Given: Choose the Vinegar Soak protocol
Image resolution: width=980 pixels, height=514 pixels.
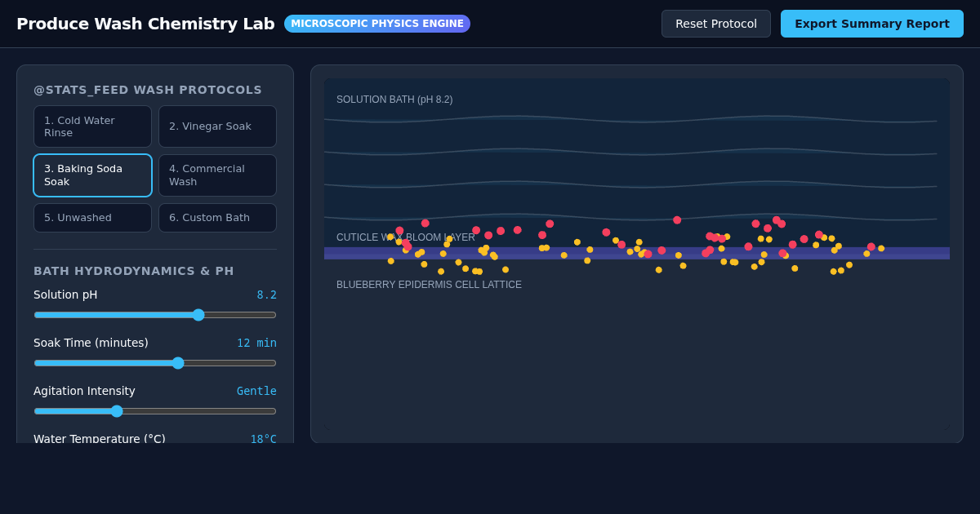Looking at the screenshot, I should [x=217, y=126].
